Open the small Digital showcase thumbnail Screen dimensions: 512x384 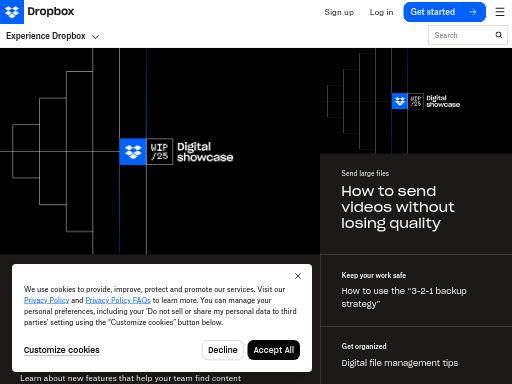point(416,101)
